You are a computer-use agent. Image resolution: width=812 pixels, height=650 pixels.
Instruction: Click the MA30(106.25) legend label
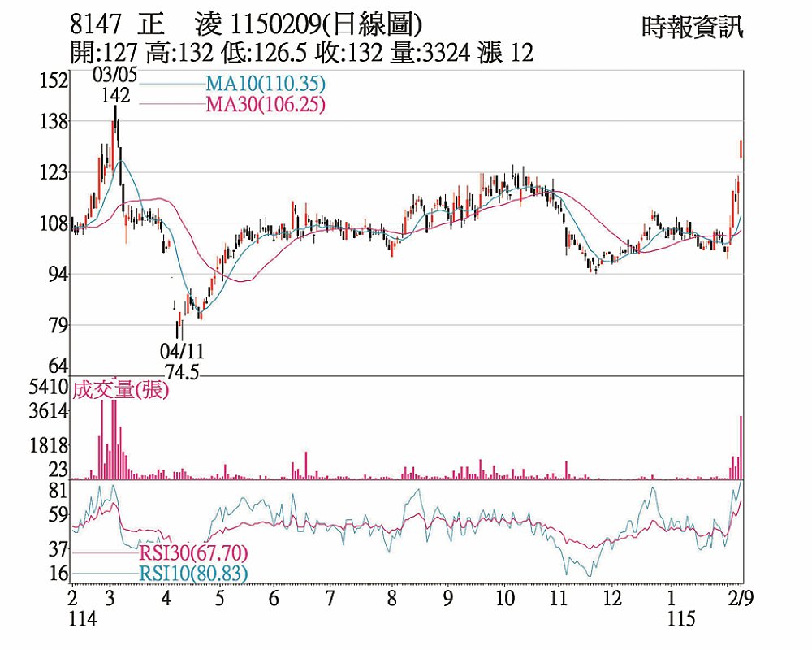[265, 104]
